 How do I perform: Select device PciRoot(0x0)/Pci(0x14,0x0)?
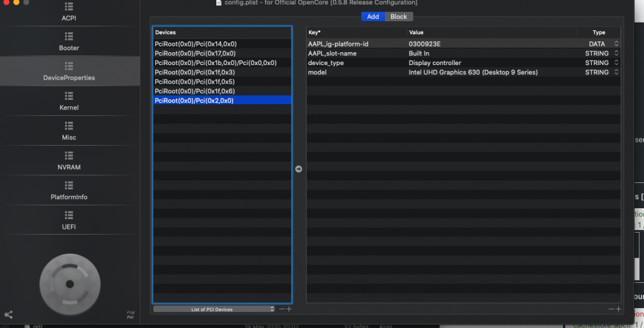(222, 44)
